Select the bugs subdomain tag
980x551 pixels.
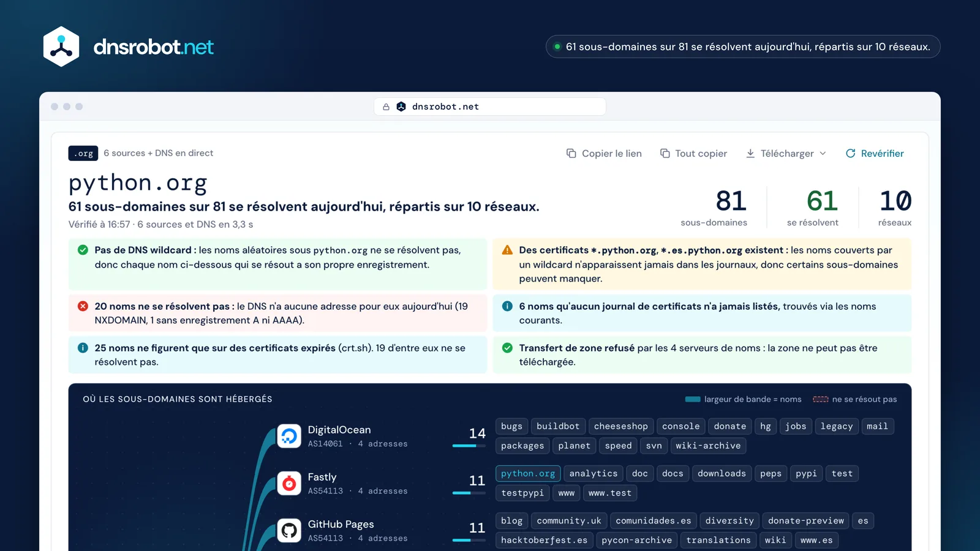pyautogui.click(x=511, y=426)
